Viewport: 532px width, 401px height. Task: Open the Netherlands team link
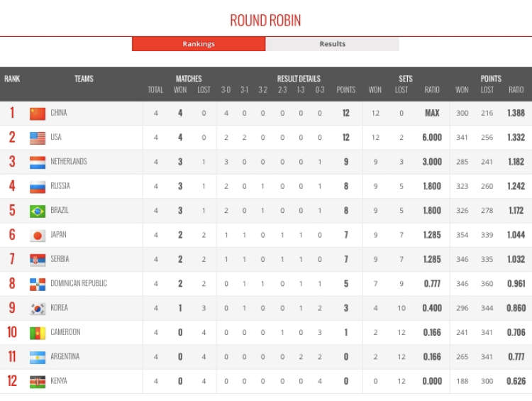point(68,162)
